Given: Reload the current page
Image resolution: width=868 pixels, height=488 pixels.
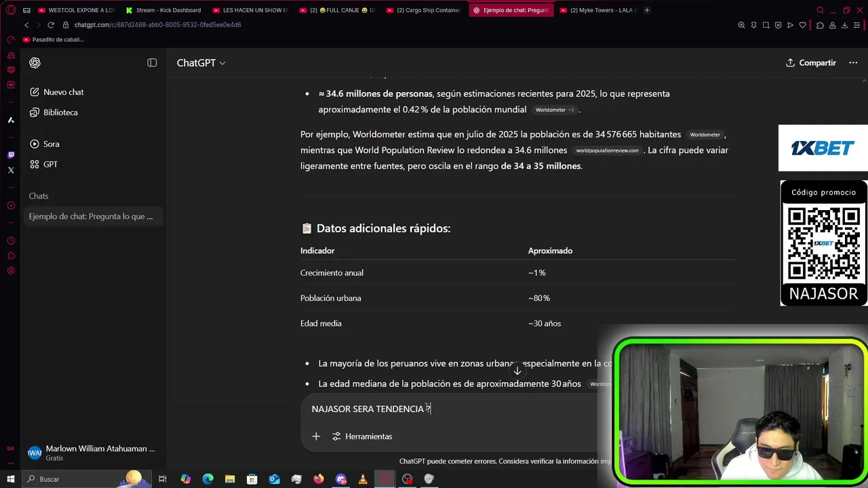Looking at the screenshot, I should pyautogui.click(x=50, y=25).
